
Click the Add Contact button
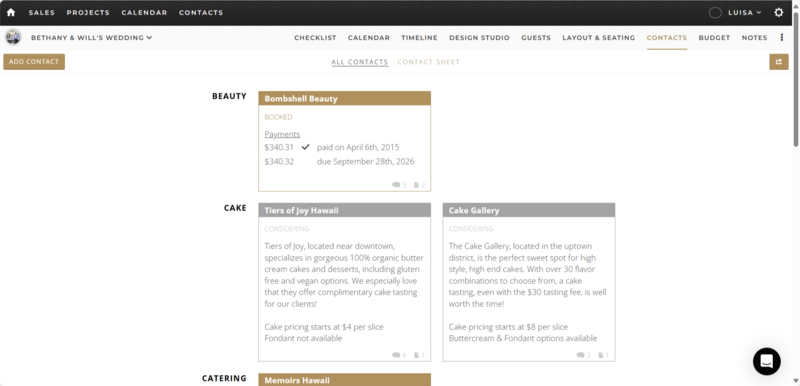(x=34, y=62)
